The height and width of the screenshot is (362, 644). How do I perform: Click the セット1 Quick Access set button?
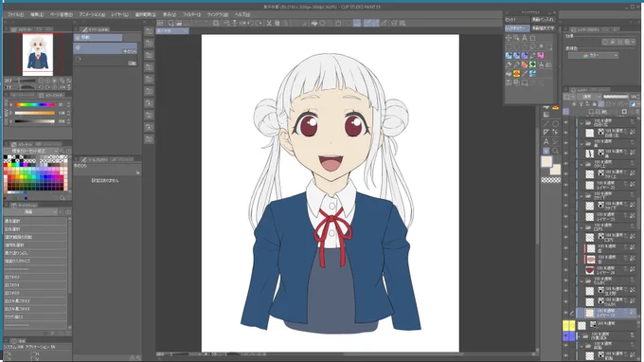coord(517,19)
